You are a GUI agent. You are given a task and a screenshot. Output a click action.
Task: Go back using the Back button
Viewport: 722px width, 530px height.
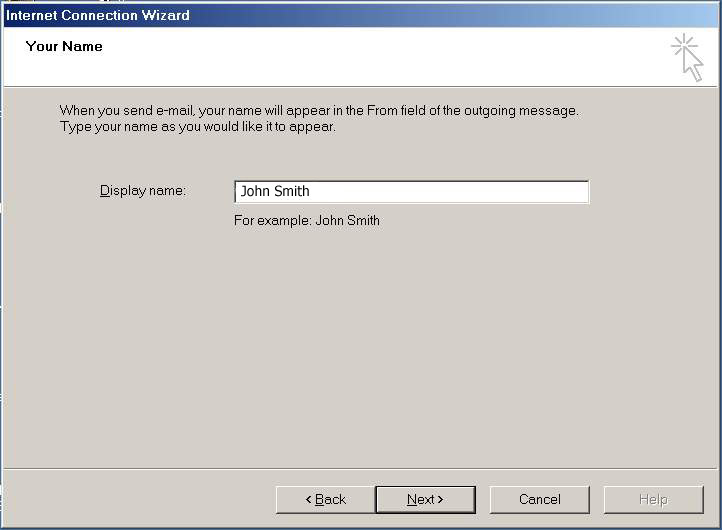[x=325, y=499]
